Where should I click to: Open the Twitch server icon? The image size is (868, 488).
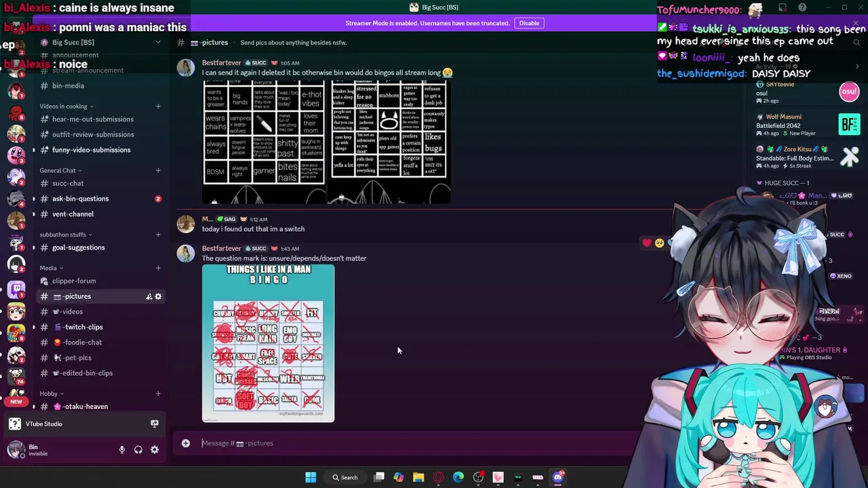pyautogui.click(x=16, y=289)
